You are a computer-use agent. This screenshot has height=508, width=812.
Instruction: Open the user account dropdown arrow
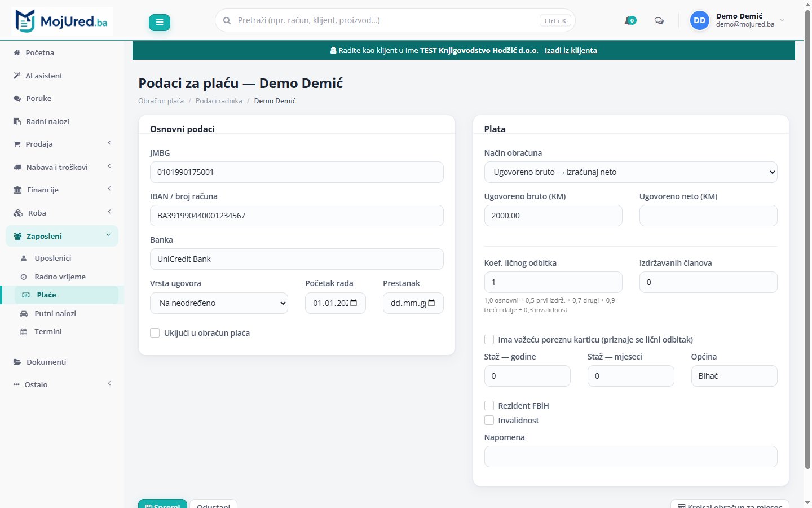(x=782, y=20)
